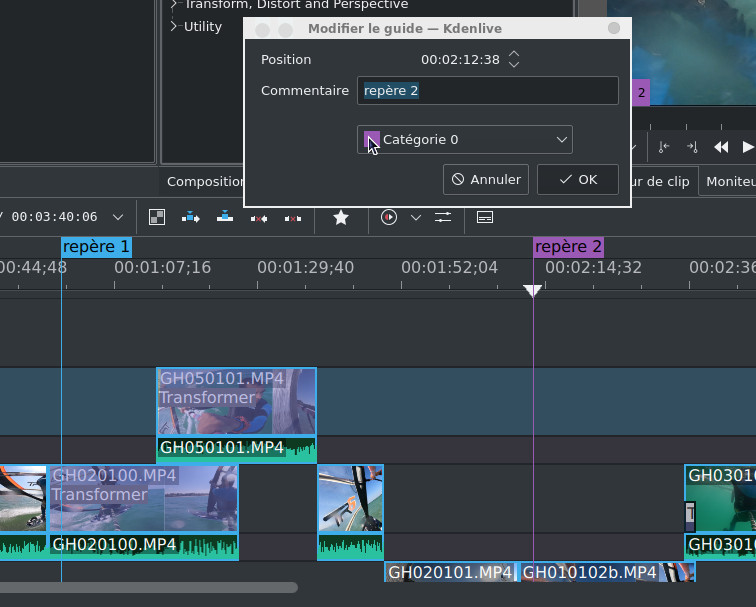Click the mixed clips compositing icon
Screen dimensions: 756x607
[157, 217]
